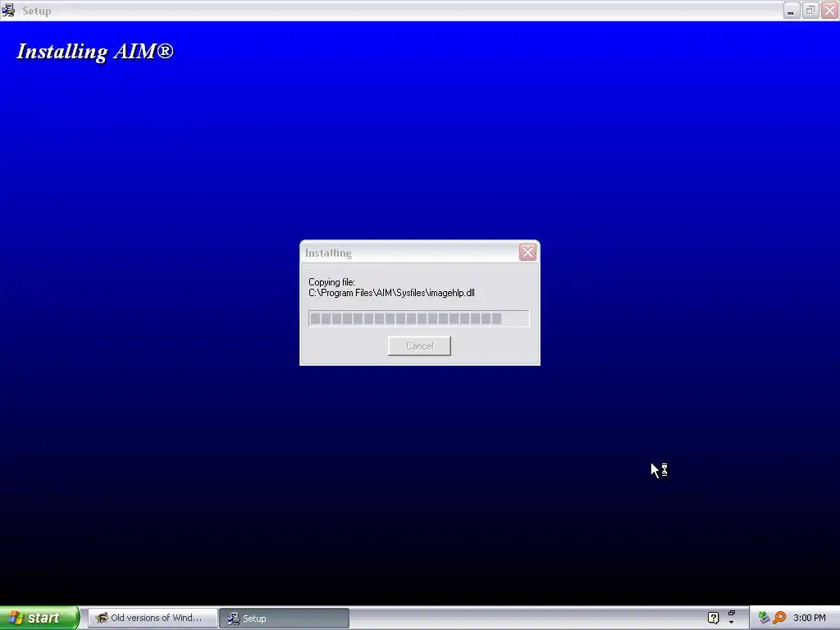This screenshot has height=630, width=840.
Task: Click the Cancel button in Installing dialog
Action: (x=419, y=346)
